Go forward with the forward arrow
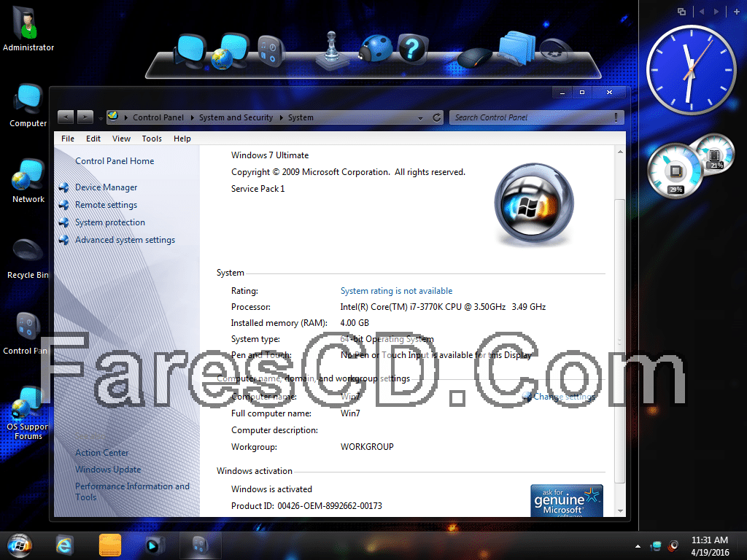The width and height of the screenshot is (747, 560). 85,117
